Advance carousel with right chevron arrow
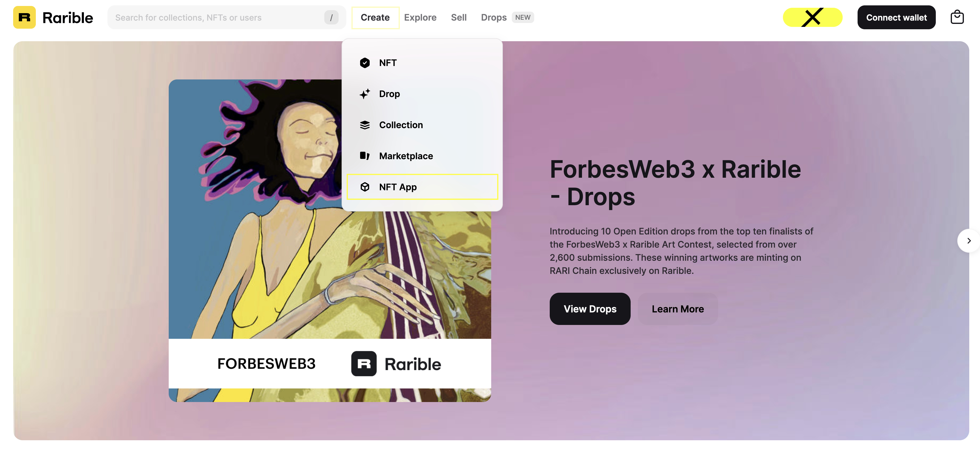The width and height of the screenshot is (980, 451). [x=969, y=240]
